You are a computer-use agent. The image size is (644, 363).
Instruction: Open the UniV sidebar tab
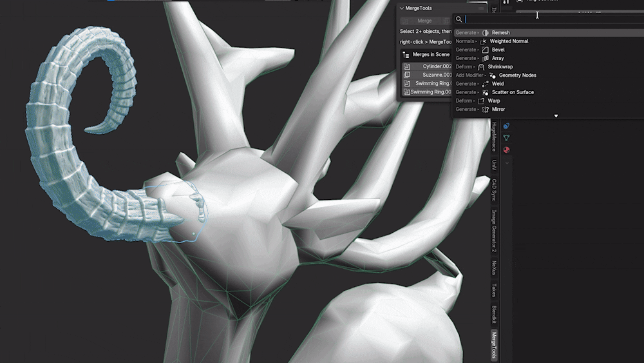pos(494,165)
